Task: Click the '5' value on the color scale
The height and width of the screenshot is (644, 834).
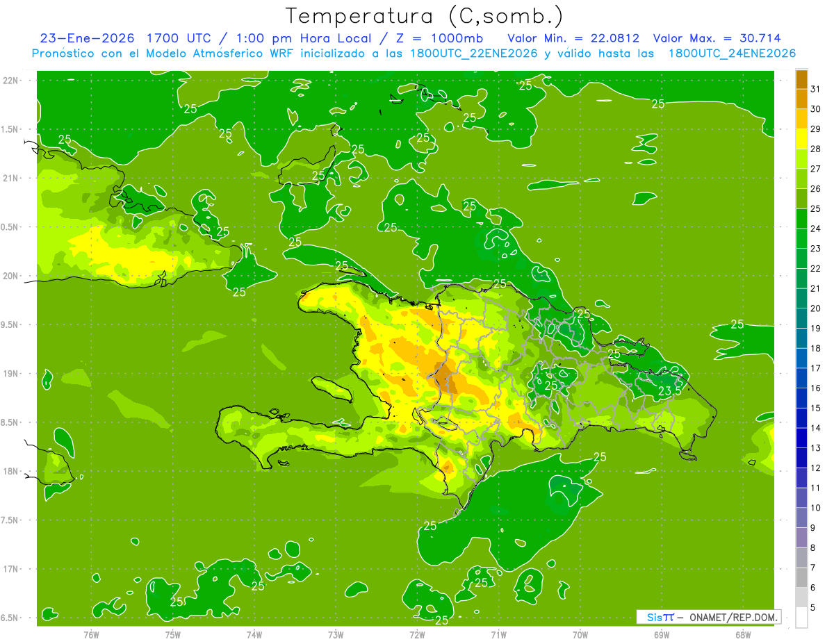Action: tap(813, 608)
